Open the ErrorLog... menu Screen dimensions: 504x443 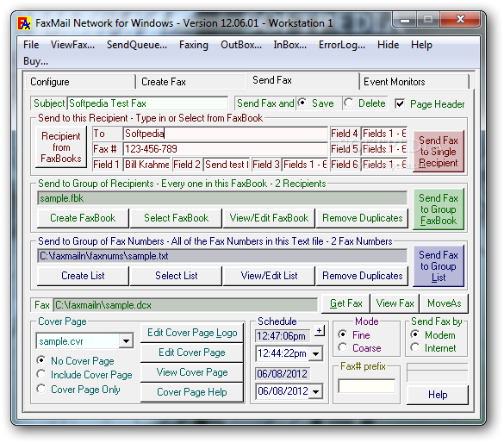342,45
